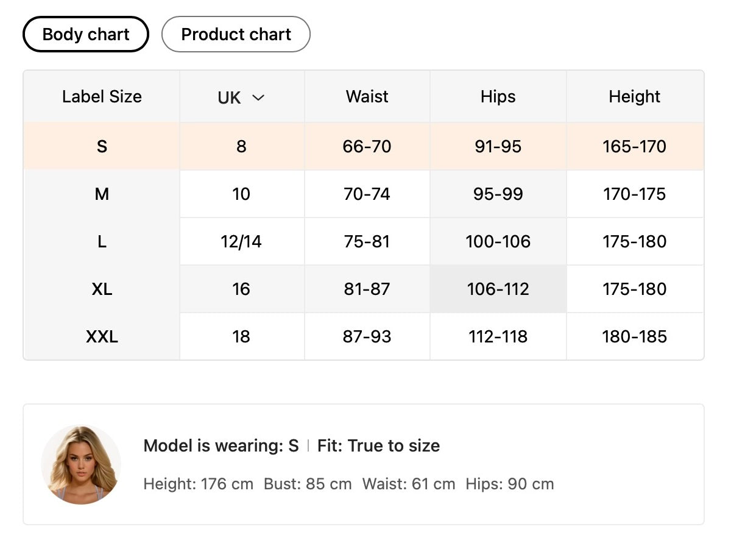This screenshot has width=731, height=560.
Task: Click the Label Size column header
Action: pyautogui.click(x=102, y=96)
